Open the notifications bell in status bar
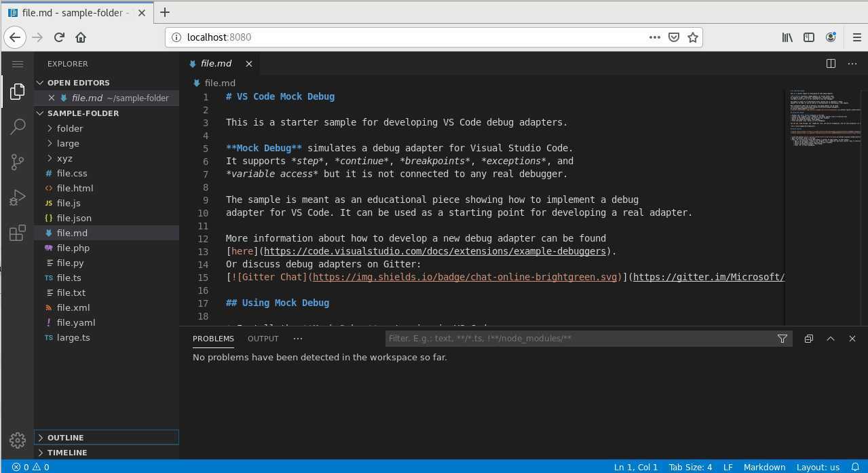The width and height of the screenshot is (868, 473). [855, 467]
